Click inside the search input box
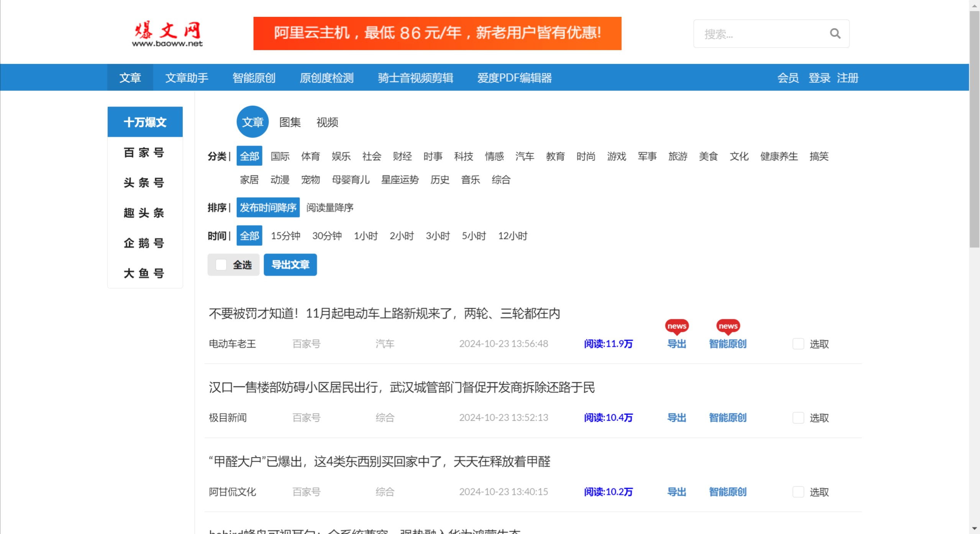Viewport: 980px width, 534px height. point(762,34)
